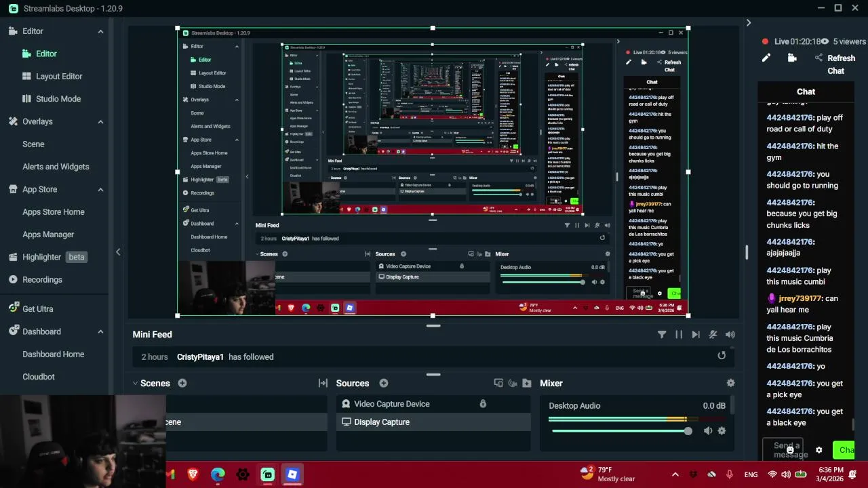Repeat the CristyPitaya1 follow alert

(722, 355)
